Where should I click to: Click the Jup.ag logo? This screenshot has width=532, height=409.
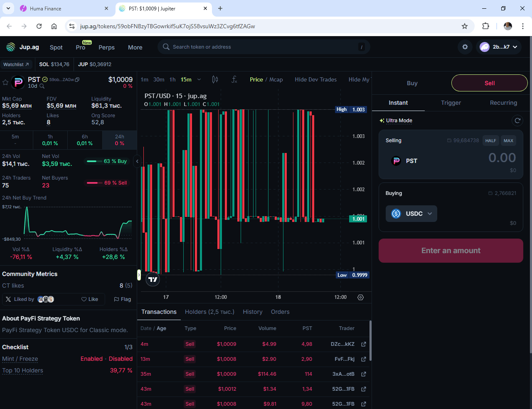coord(22,47)
